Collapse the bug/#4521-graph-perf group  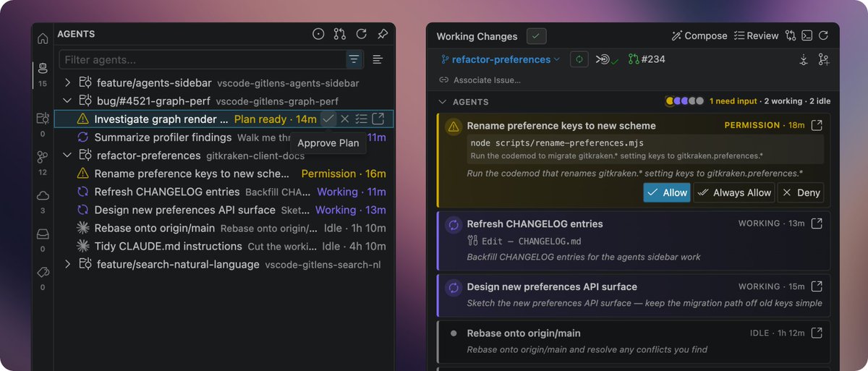(x=67, y=101)
